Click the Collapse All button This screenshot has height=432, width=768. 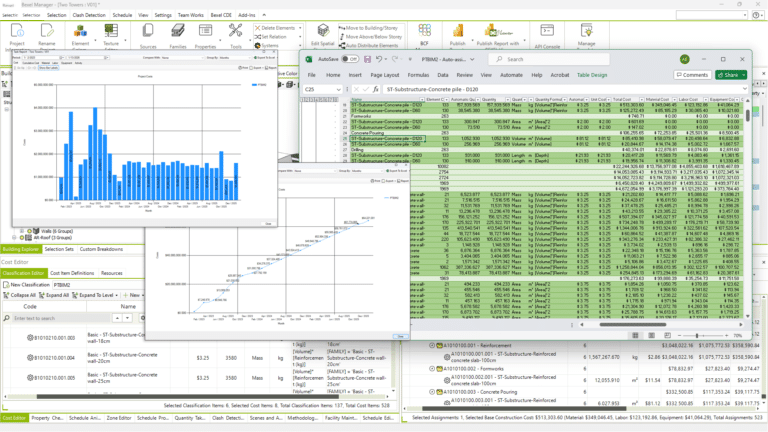tap(20, 295)
